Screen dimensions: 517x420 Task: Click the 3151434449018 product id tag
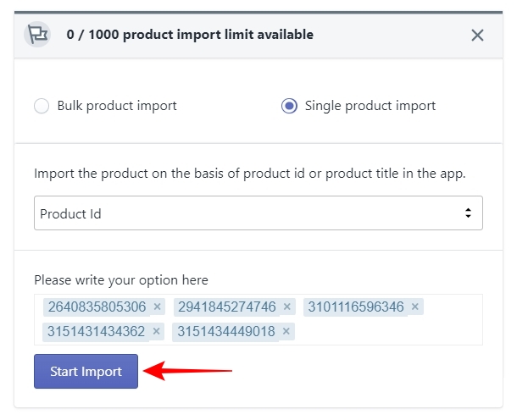[226, 331]
